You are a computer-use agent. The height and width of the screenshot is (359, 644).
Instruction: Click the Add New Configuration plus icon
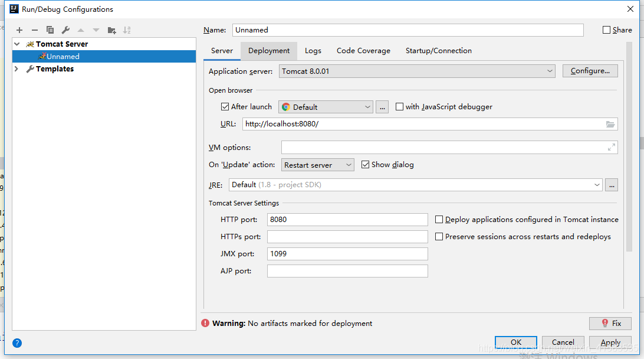tap(19, 30)
